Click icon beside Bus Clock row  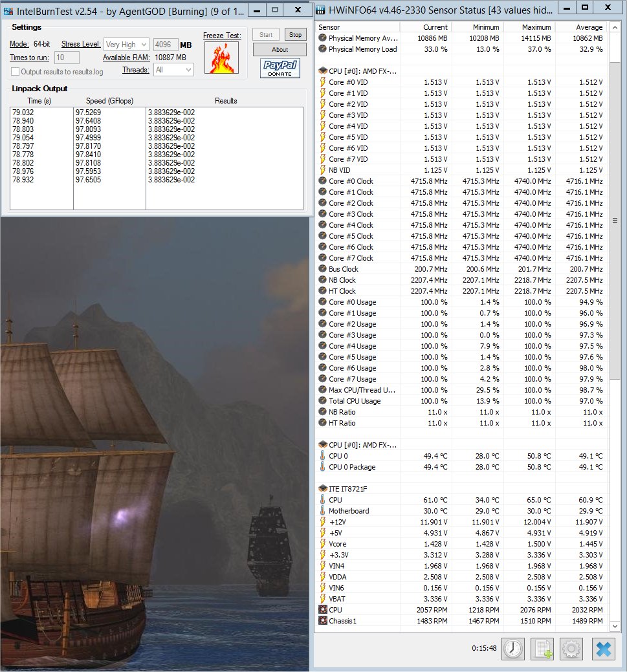click(x=322, y=268)
